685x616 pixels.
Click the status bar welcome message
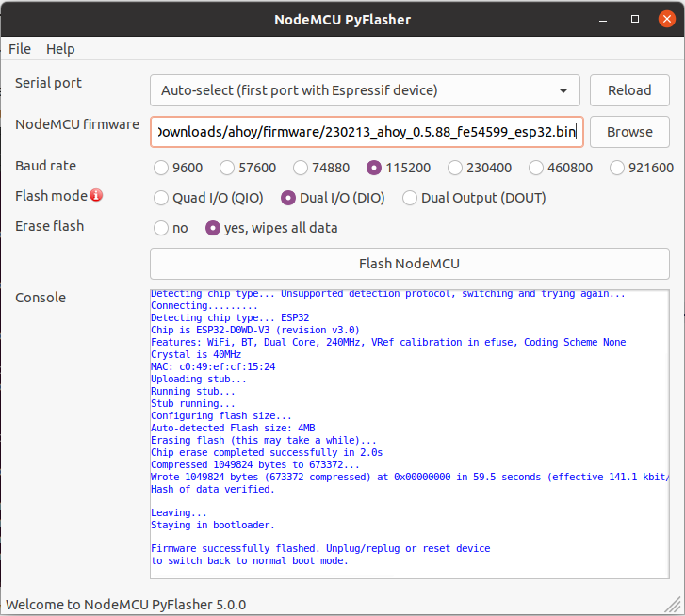click(126, 605)
